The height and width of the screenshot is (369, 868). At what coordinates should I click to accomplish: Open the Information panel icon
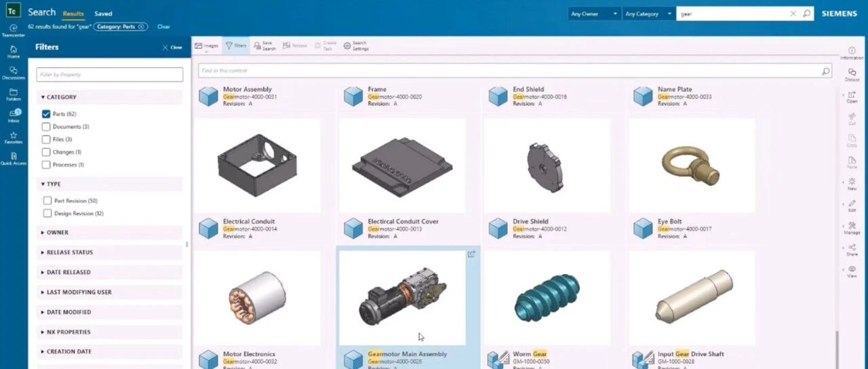pyautogui.click(x=852, y=53)
